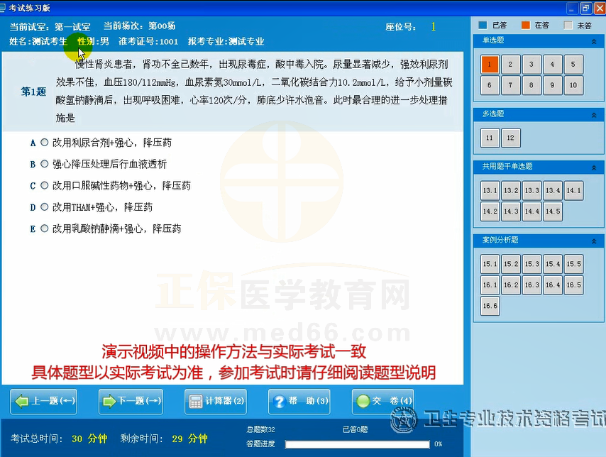Click the answer progress bar
The height and width of the screenshot is (457, 606).
(357, 444)
